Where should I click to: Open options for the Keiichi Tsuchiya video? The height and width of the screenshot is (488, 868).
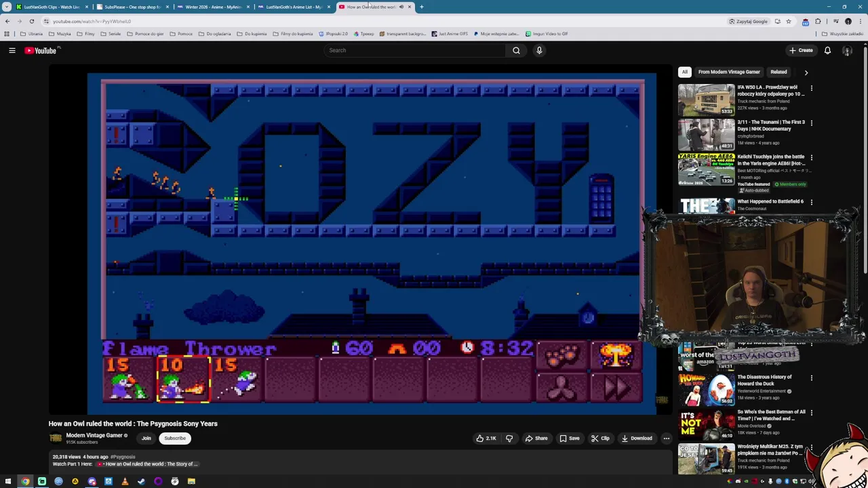point(811,157)
